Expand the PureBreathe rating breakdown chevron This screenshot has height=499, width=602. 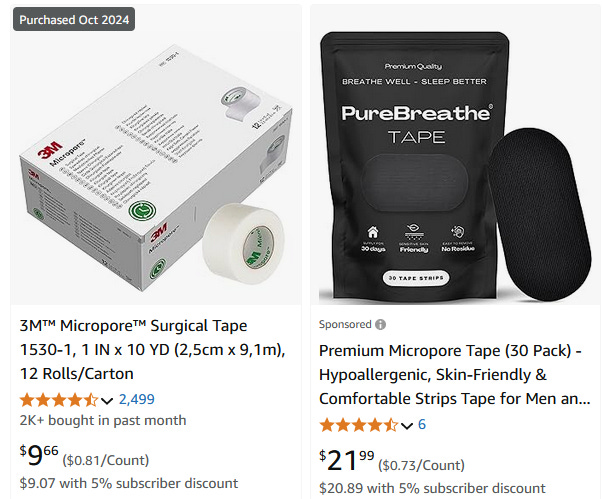click(407, 426)
